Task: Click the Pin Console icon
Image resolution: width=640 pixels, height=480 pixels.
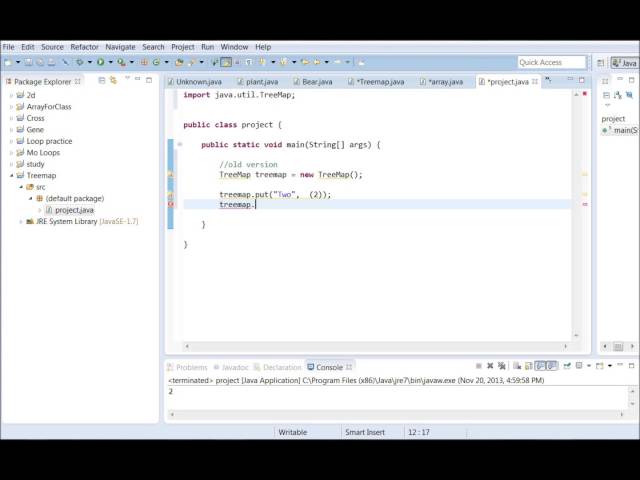Action: point(567,366)
